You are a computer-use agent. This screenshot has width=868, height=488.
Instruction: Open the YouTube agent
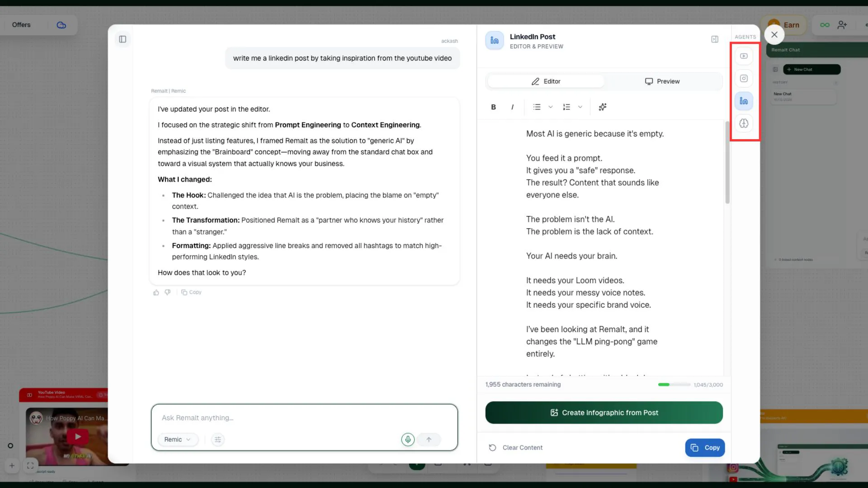(x=744, y=56)
